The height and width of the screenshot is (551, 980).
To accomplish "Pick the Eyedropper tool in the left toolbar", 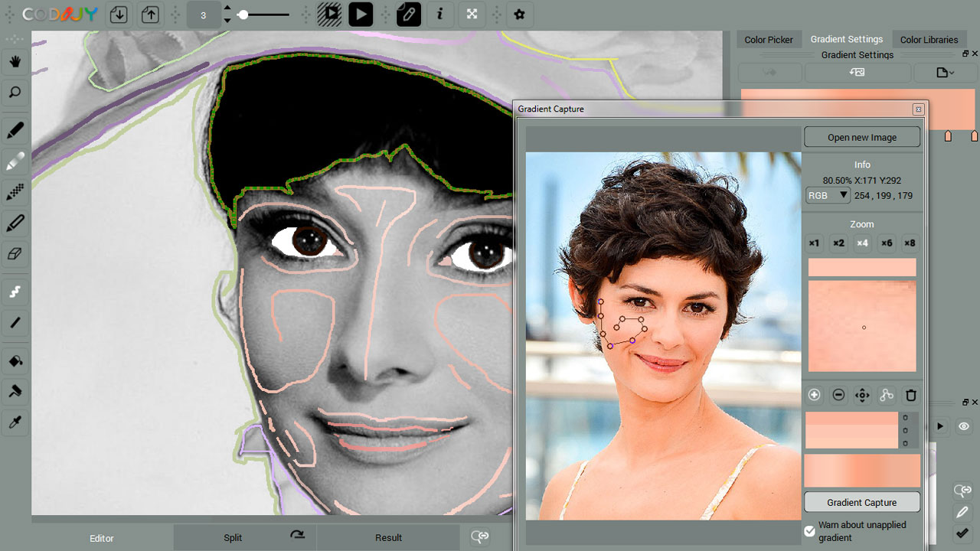I will coord(15,422).
